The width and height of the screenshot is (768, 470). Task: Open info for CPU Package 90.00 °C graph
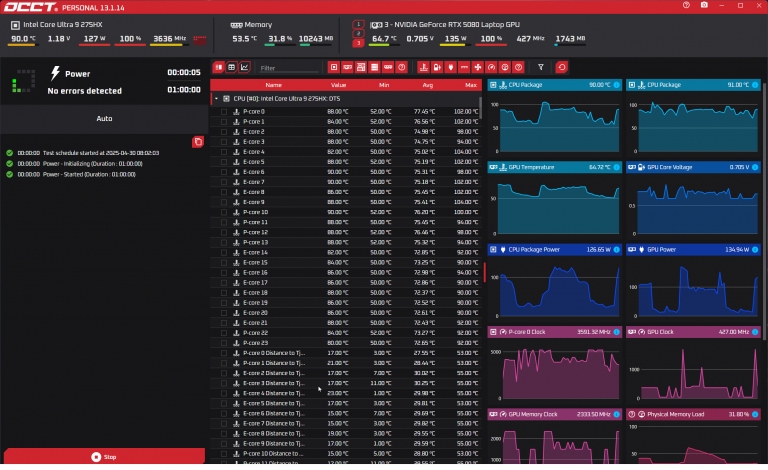click(x=616, y=85)
